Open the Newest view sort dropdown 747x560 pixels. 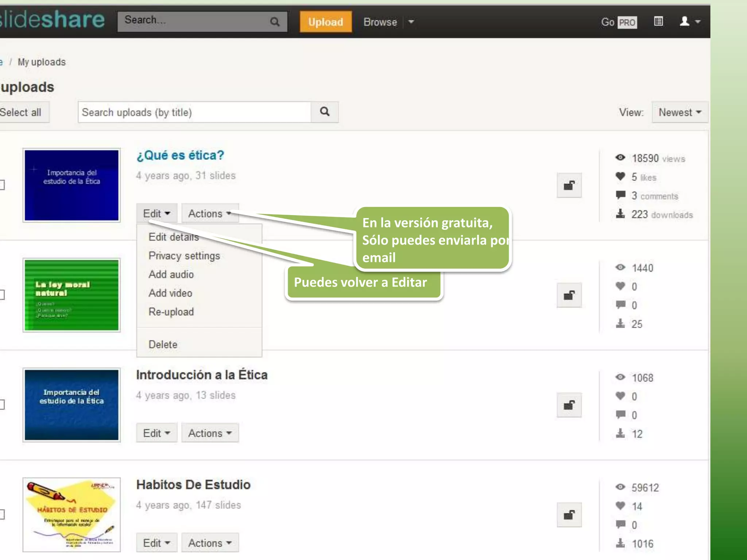pyautogui.click(x=680, y=112)
